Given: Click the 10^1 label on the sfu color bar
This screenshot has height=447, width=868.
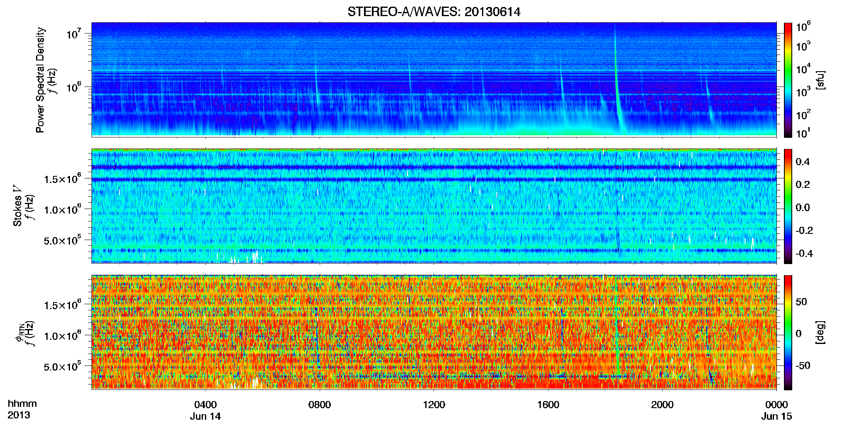Looking at the screenshot, I should point(803,133).
